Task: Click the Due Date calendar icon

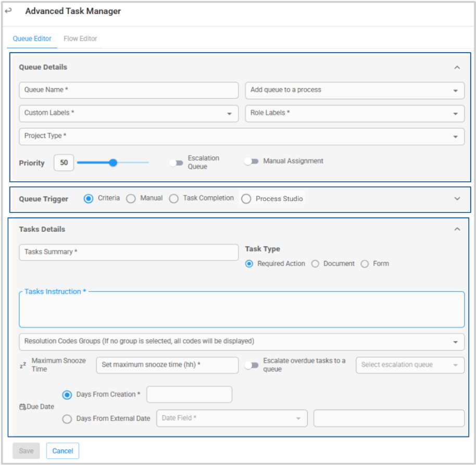Action: point(22,407)
